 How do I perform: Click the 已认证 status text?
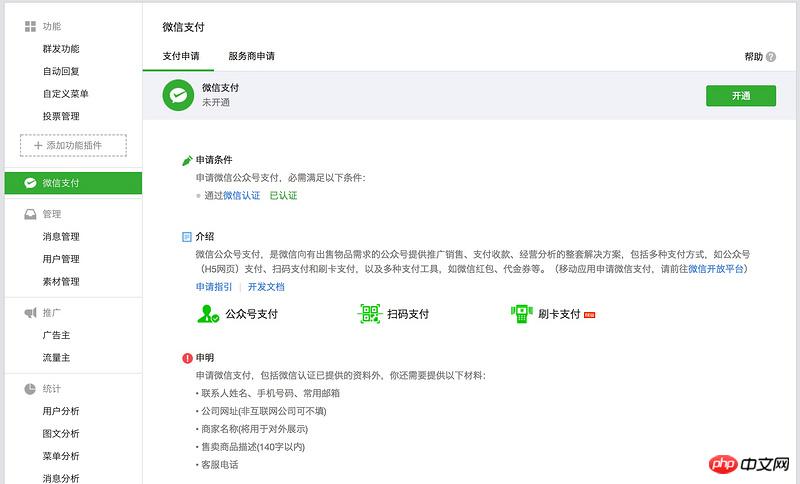point(283,195)
